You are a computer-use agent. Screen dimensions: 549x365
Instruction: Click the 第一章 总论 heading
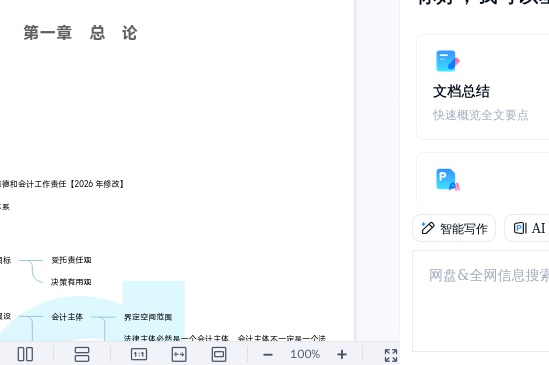pyautogui.click(x=80, y=33)
